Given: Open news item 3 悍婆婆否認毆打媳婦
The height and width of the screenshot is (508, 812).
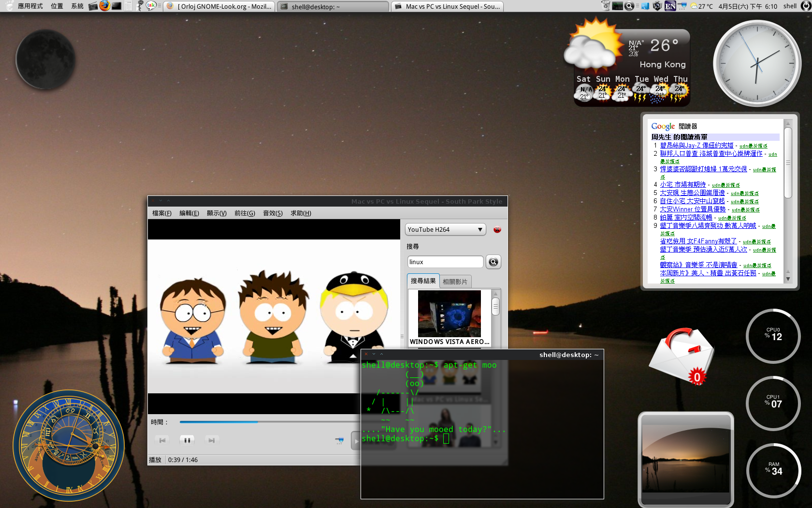Looking at the screenshot, I should click(703, 169).
